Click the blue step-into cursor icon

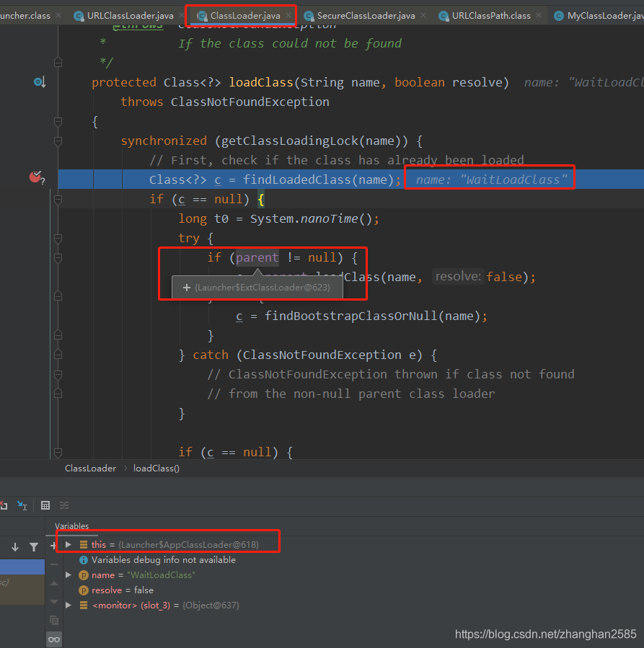22,505
